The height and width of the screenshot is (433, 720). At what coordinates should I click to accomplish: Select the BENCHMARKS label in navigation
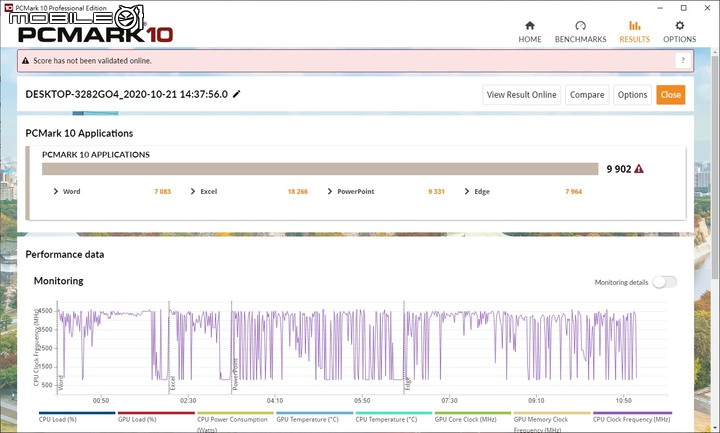pos(580,39)
